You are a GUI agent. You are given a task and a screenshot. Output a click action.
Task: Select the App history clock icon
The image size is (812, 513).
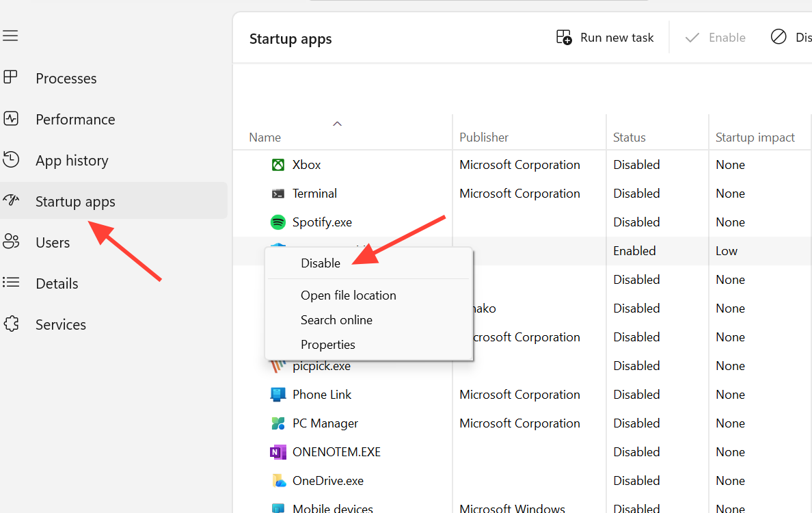(x=11, y=159)
